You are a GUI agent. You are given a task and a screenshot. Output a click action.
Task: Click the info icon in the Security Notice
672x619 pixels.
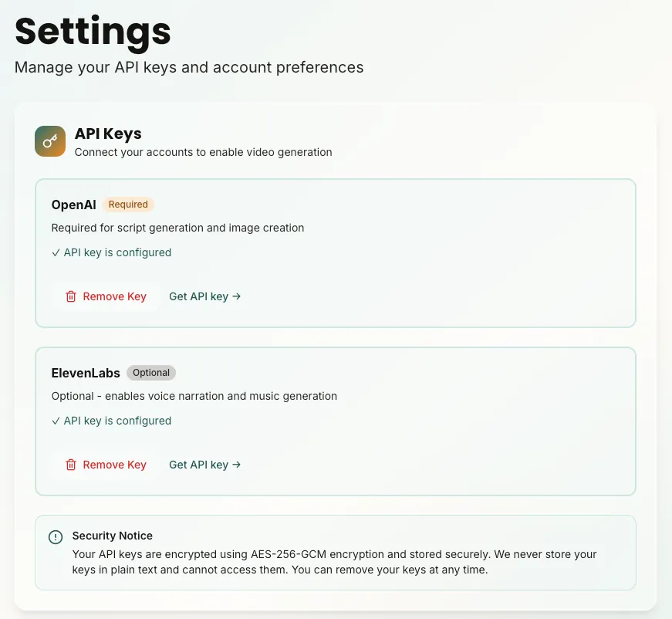click(55, 536)
